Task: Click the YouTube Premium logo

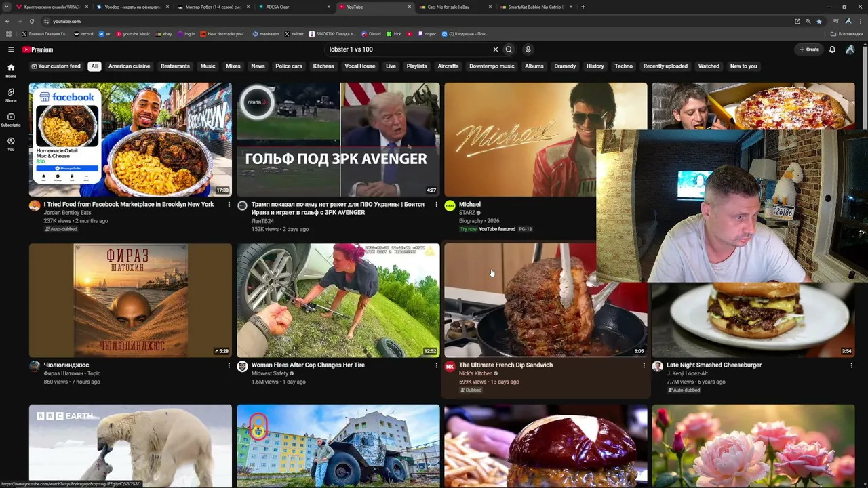Action: (x=37, y=49)
